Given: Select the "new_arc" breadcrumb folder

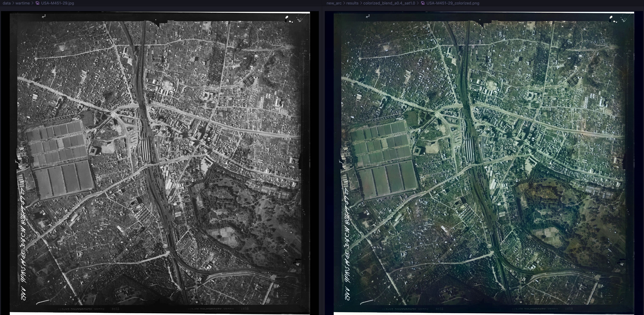Looking at the screenshot, I should pos(334,3).
